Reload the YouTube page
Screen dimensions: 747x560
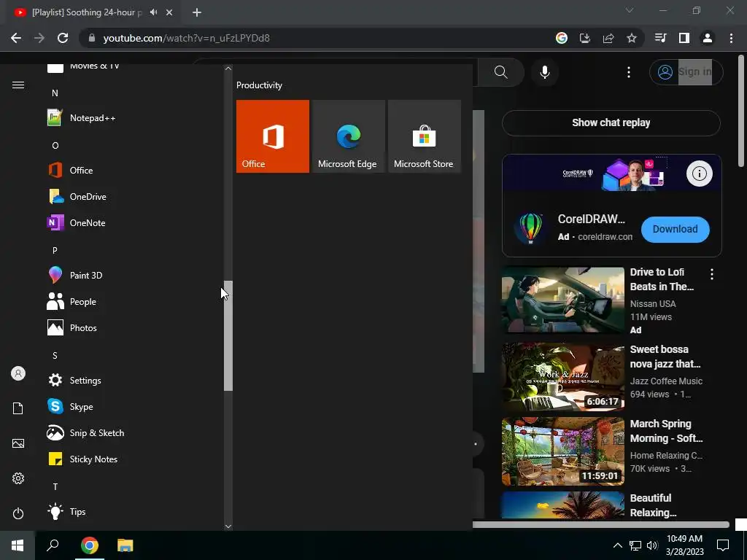63,38
